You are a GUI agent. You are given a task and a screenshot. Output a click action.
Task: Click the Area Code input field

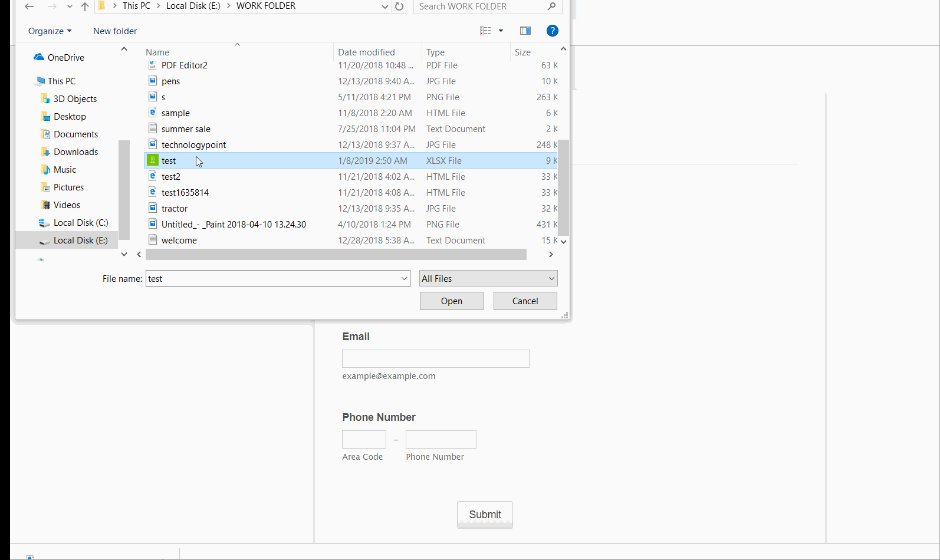[364, 439]
